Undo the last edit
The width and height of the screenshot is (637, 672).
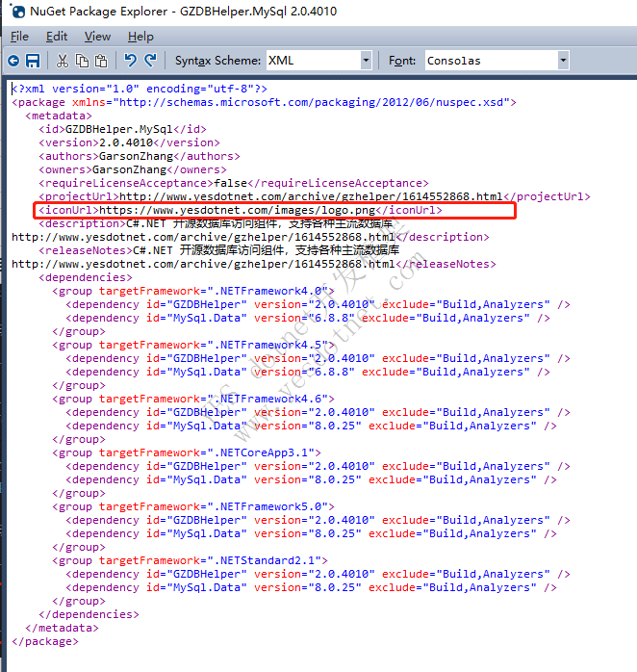point(130,61)
